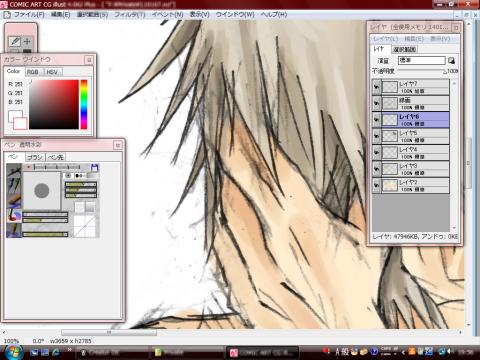
Task: Open the 選択範囲(S) menu
Action: tap(92, 15)
